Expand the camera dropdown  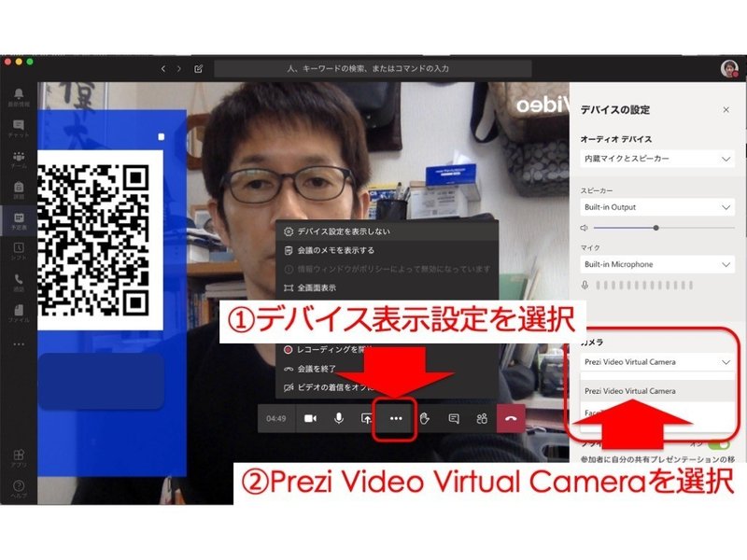657,362
